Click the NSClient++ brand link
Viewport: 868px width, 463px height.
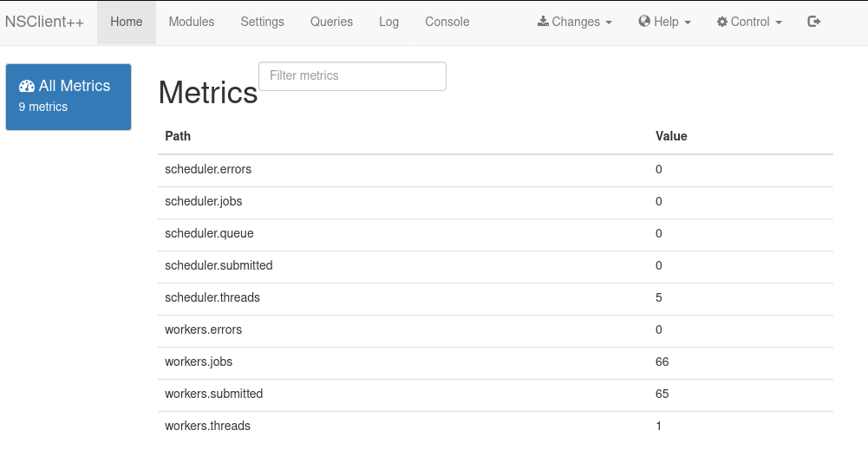tap(44, 22)
